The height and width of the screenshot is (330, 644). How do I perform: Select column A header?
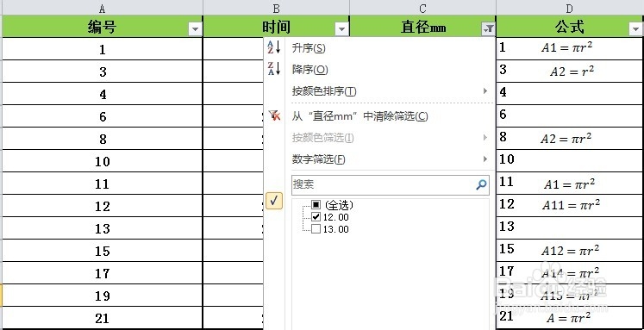point(103,8)
